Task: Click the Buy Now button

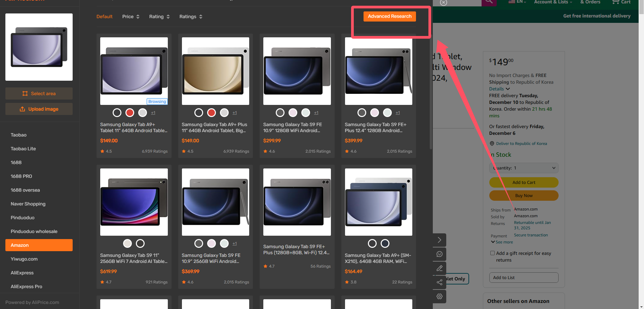Action: point(524,196)
